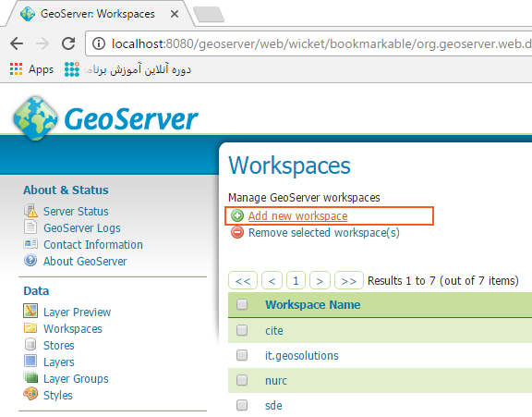Image resolution: width=532 pixels, height=417 pixels.
Task: Open the Add new workspace link
Action: pos(298,216)
